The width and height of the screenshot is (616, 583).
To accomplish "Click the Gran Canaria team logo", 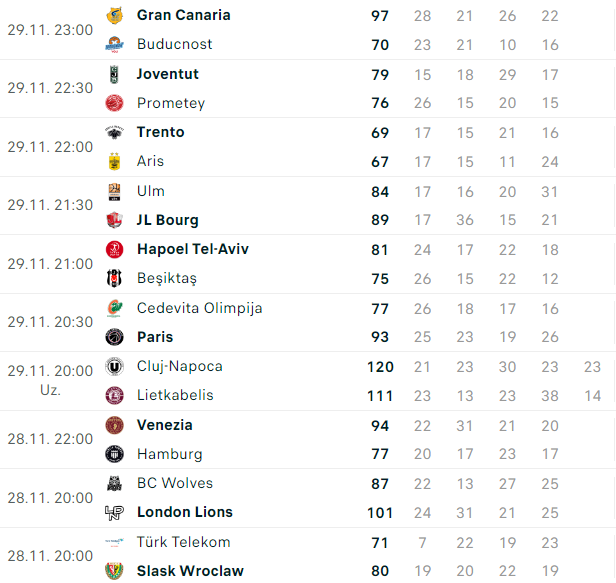I will tap(114, 15).
